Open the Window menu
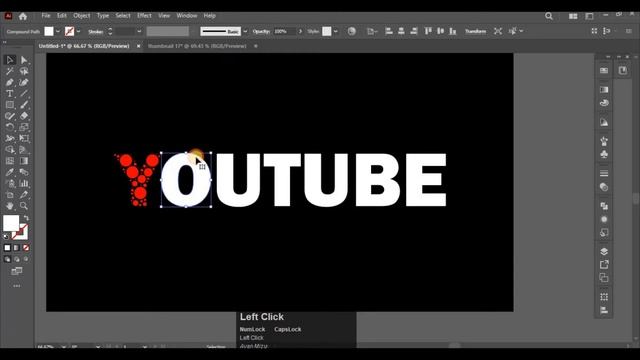Image resolution: width=640 pixels, height=360 pixels. pyautogui.click(x=187, y=16)
